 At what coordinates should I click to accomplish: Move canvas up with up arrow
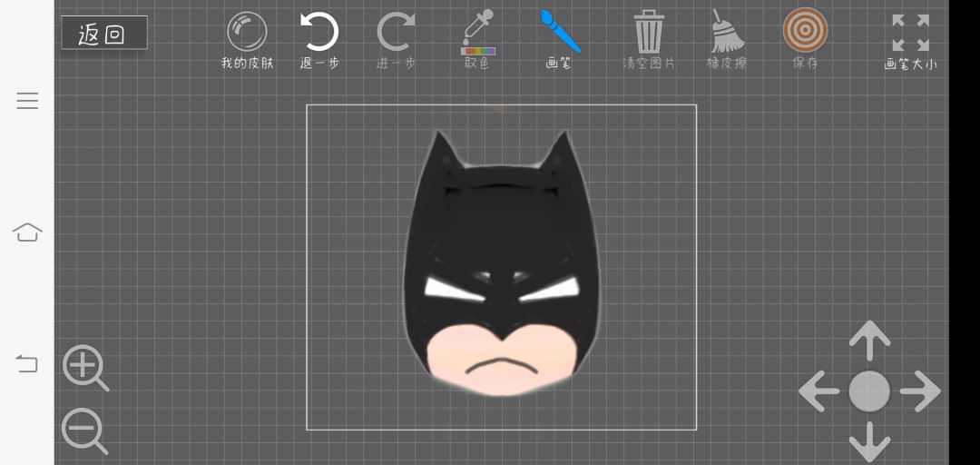(869, 341)
